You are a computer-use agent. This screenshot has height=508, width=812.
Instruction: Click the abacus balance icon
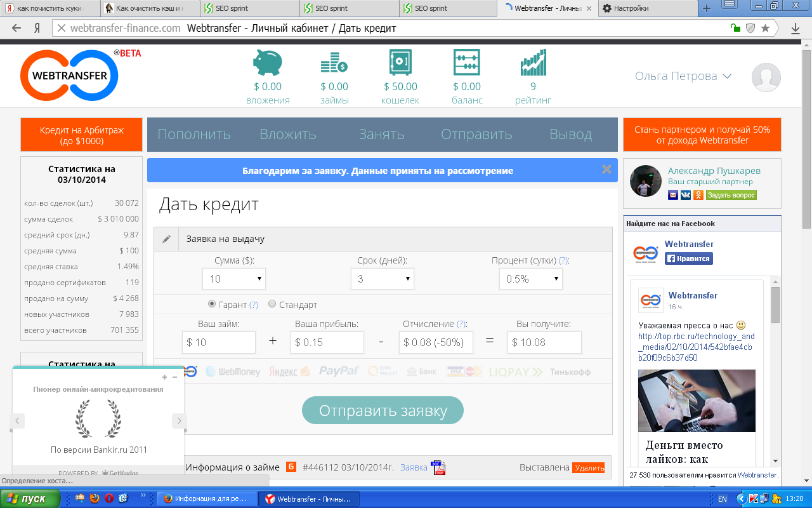pos(467,63)
